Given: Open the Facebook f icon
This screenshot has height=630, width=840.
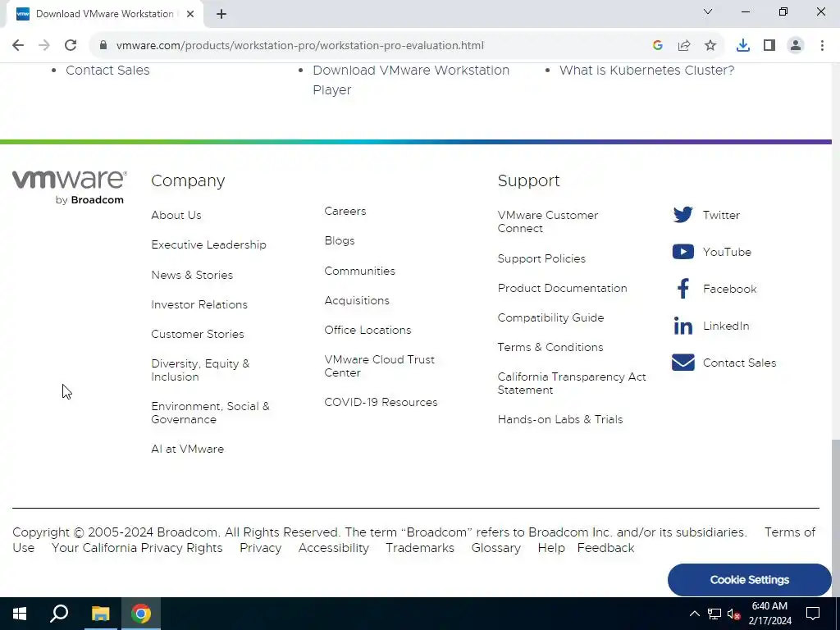Looking at the screenshot, I should pyautogui.click(x=682, y=289).
